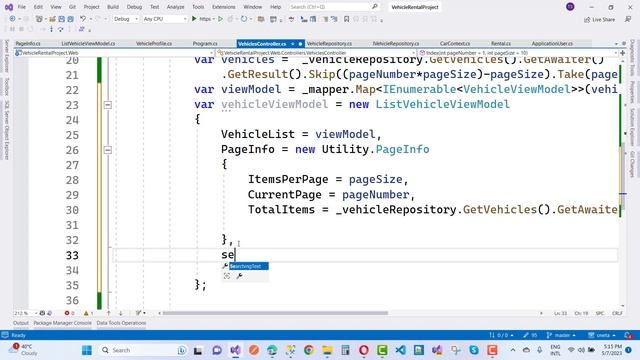
Task: Click the Undo toolbar icon
Action: pyautogui.click(x=83, y=19)
